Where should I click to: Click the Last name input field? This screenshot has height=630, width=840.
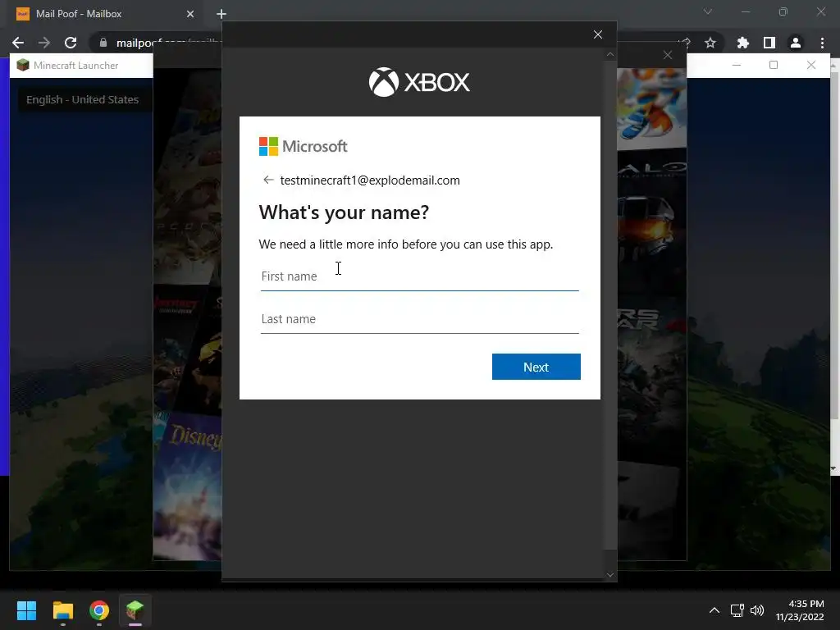(x=419, y=319)
